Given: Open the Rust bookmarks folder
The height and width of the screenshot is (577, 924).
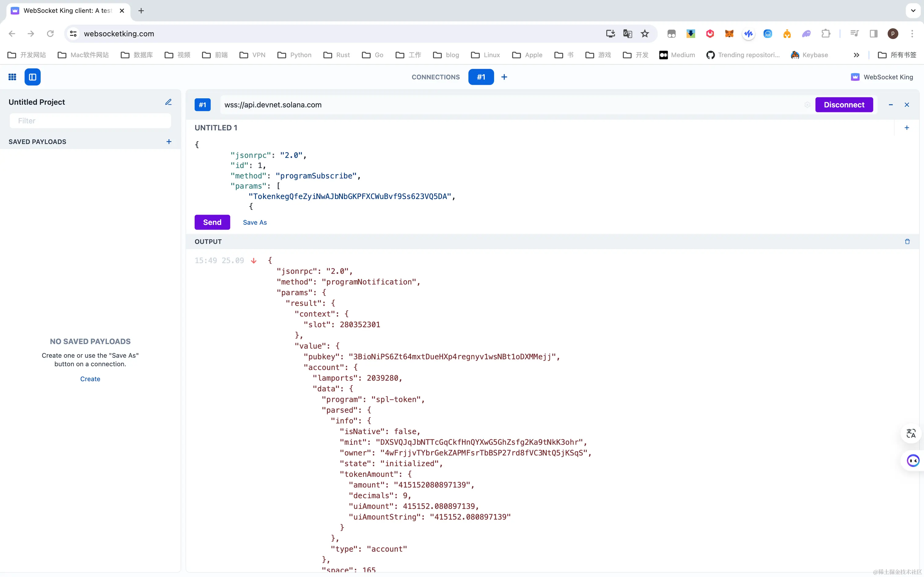Looking at the screenshot, I should (336, 55).
